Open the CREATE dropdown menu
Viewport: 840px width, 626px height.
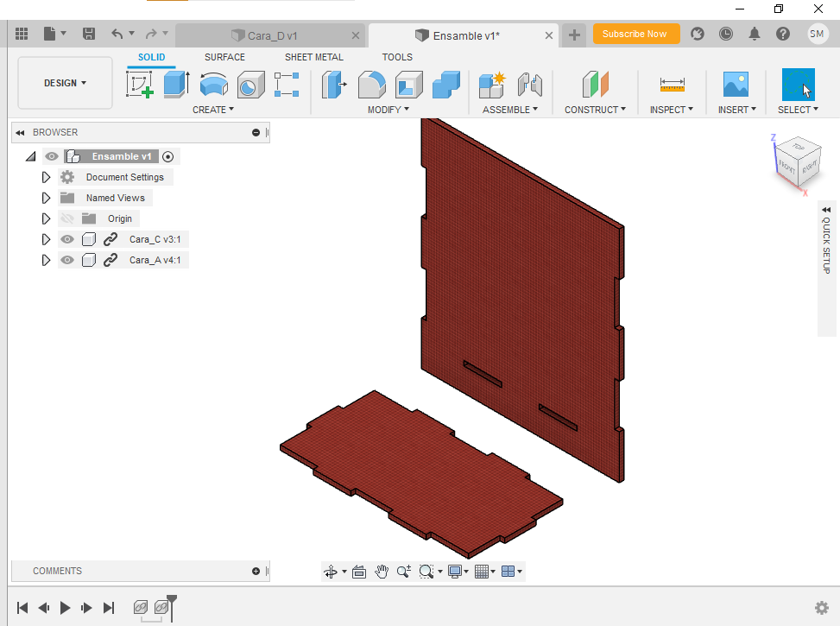213,110
